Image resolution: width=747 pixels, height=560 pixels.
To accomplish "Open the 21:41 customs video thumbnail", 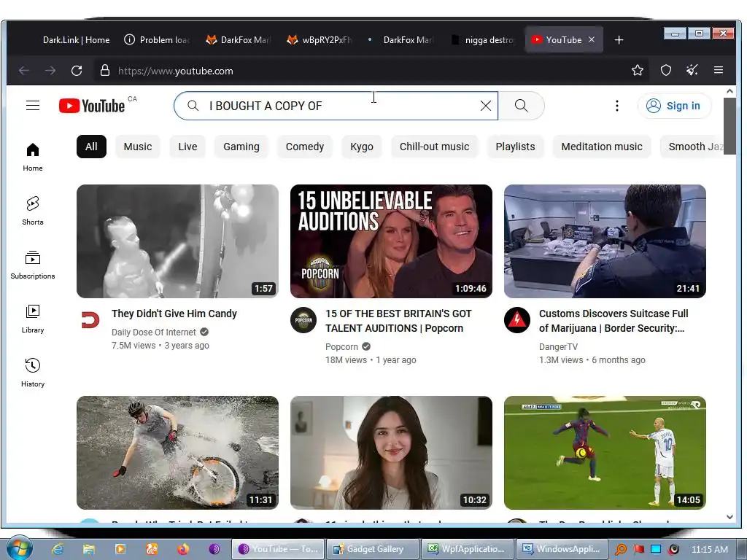I will (605, 241).
